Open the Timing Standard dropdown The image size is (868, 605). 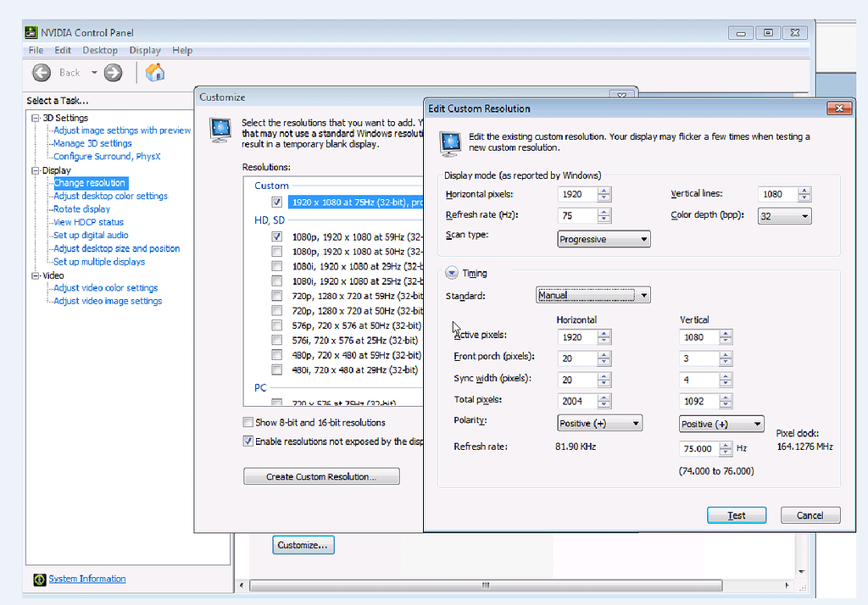tap(593, 296)
